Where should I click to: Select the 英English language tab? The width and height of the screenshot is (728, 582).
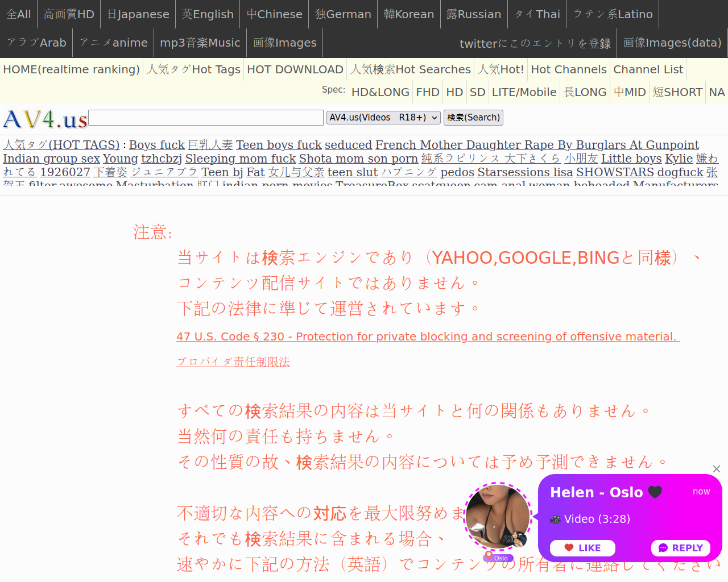coord(208,14)
